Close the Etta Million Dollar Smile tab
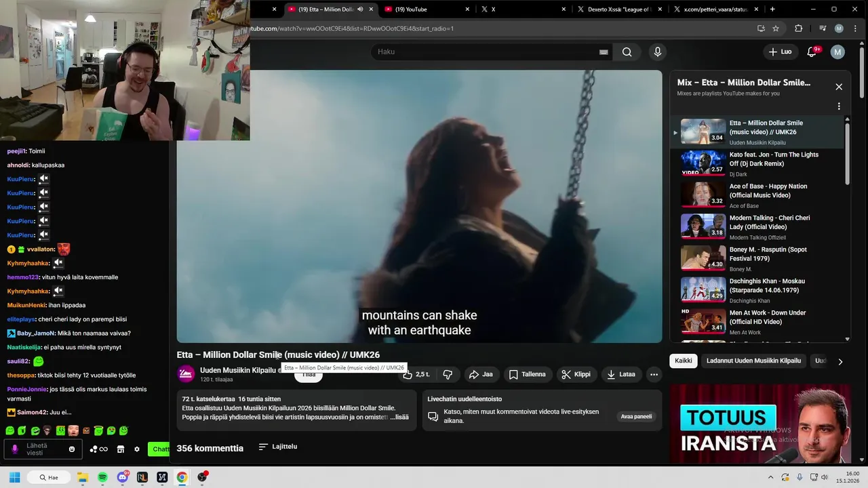This screenshot has height=488, width=868. pos(371,9)
